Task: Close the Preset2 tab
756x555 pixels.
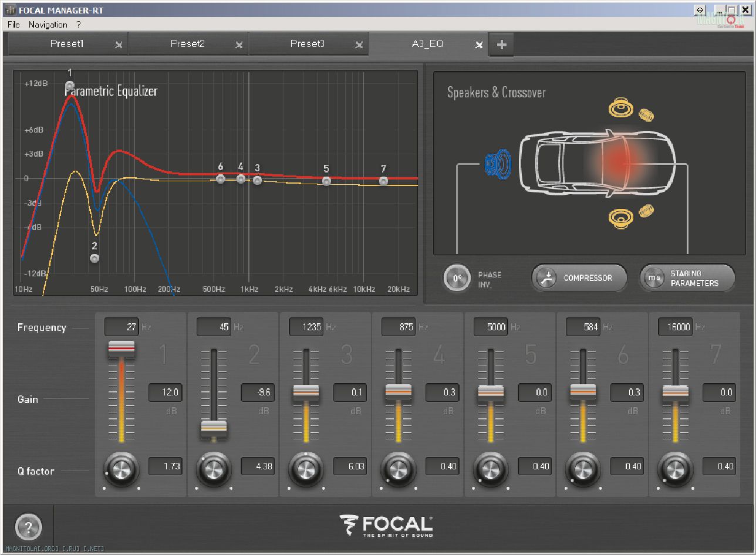Action: point(239,45)
